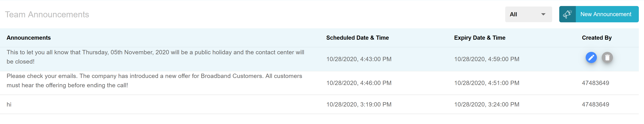
Task: Click scheduled time 3:19:00 PM
Action: 359,104
